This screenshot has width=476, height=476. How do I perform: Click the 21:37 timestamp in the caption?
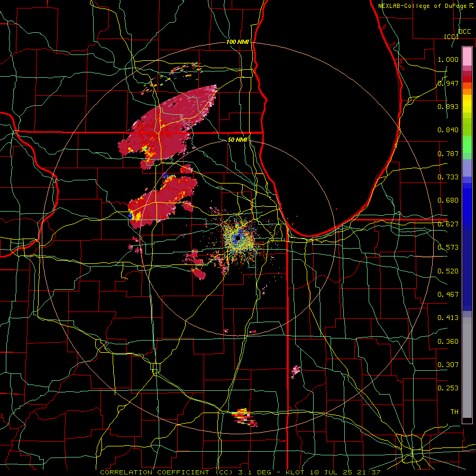point(369,472)
